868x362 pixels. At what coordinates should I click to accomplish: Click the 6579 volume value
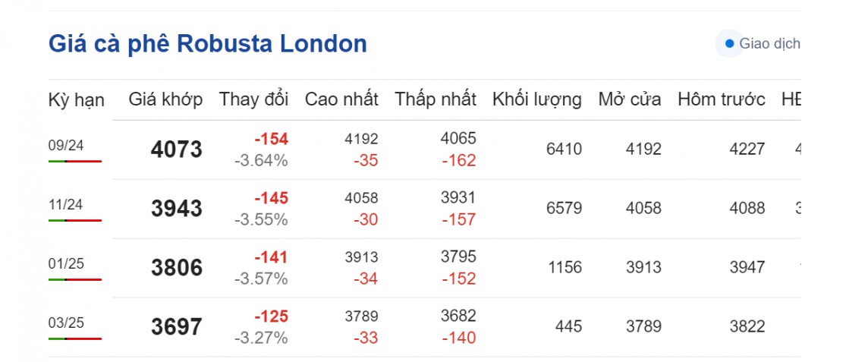[x=564, y=208]
